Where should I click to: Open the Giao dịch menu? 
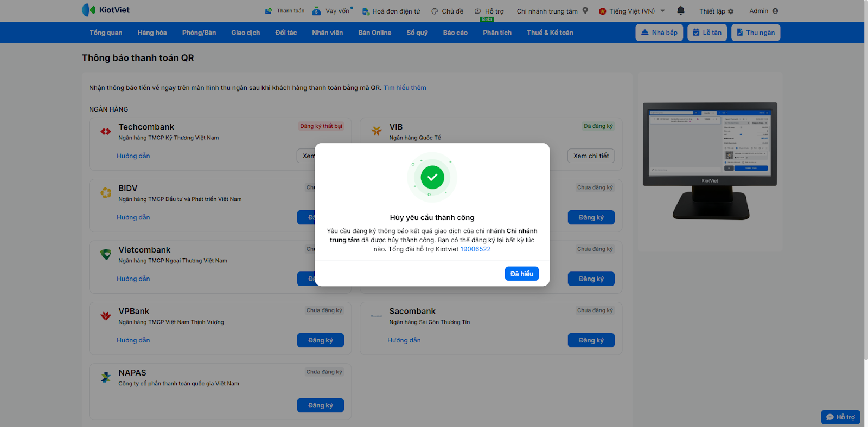click(x=246, y=33)
